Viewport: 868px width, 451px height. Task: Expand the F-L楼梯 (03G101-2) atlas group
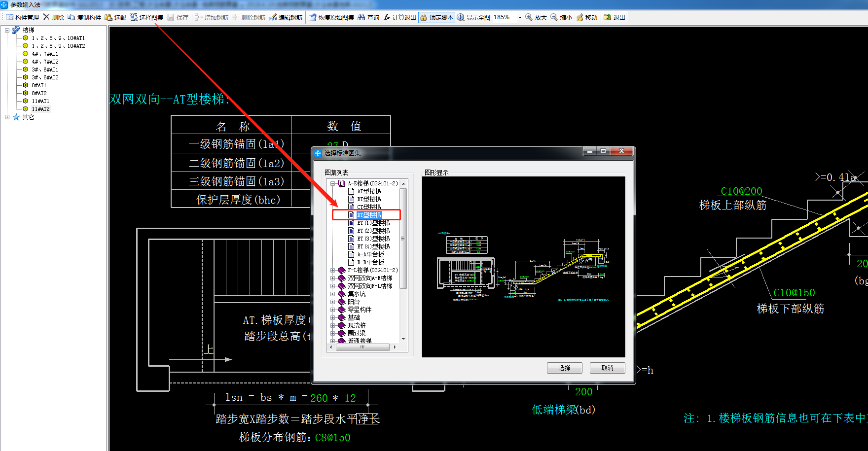point(333,270)
